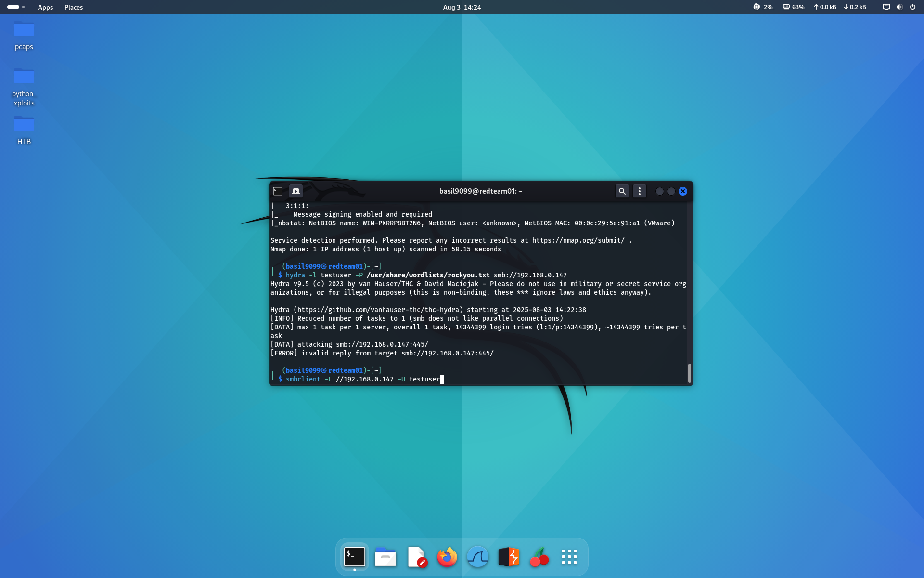Launch the text editor from the dock

[x=416, y=556]
